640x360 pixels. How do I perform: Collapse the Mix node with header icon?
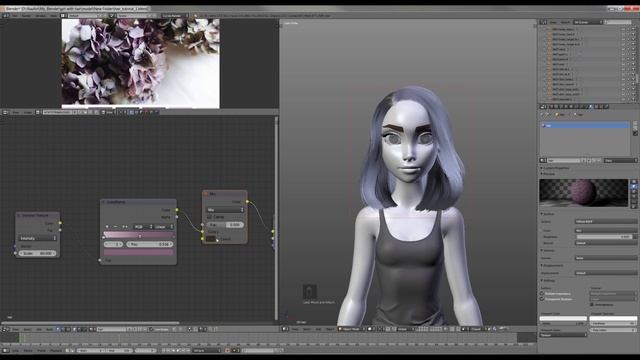pos(206,194)
